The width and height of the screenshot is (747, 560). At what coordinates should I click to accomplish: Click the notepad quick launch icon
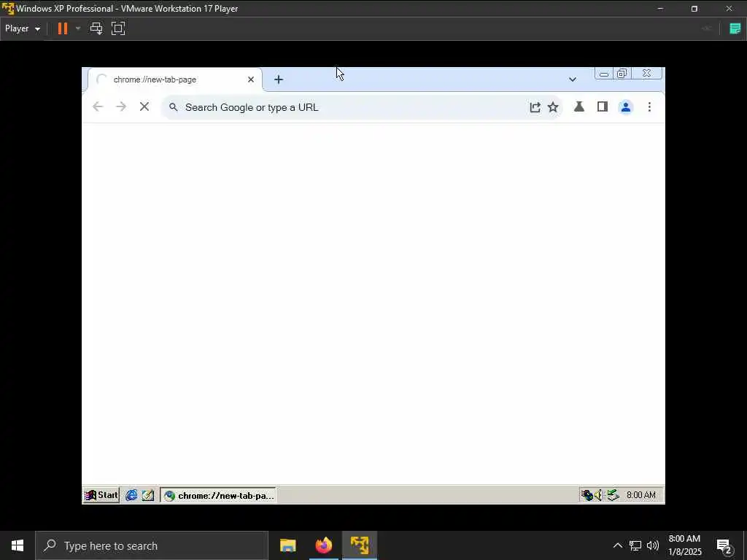coord(147,495)
